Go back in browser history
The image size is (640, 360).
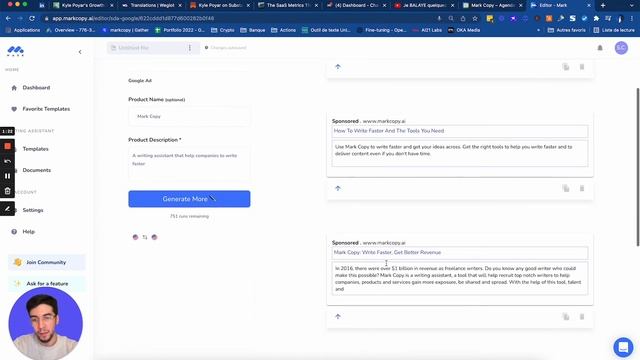click(8, 18)
